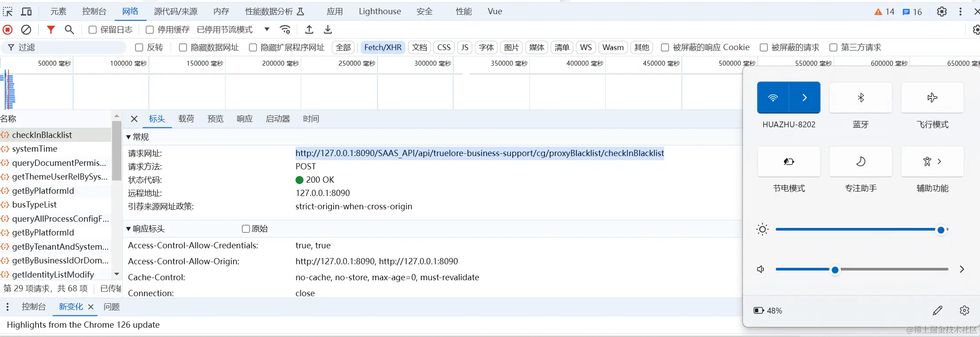980x337 pixels.
Task: Click the request URL value
Action: 480,153
